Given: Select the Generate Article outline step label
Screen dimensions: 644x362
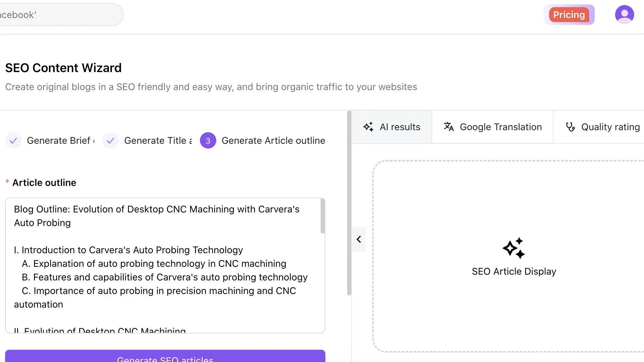Looking at the screenshot, I should click(x=273, y=141).
